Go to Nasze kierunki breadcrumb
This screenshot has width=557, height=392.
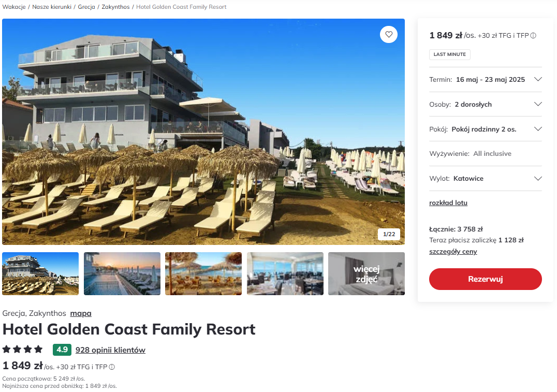[x=52, y=7]
